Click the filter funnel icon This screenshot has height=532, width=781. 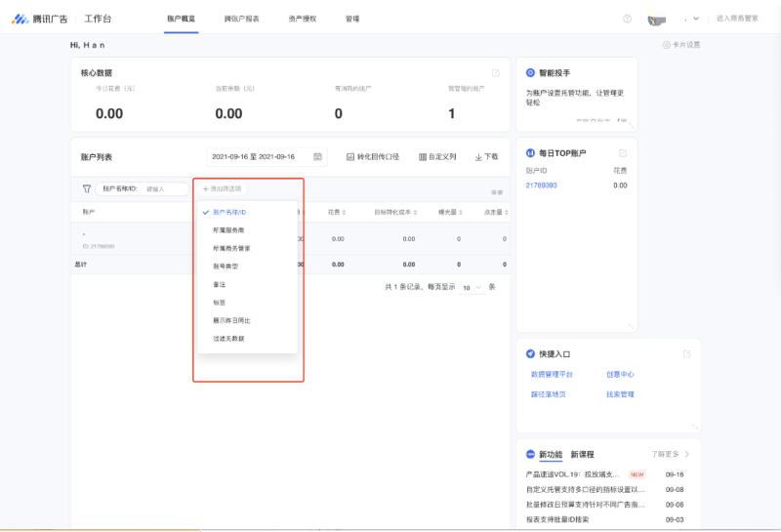click(87, 188)
